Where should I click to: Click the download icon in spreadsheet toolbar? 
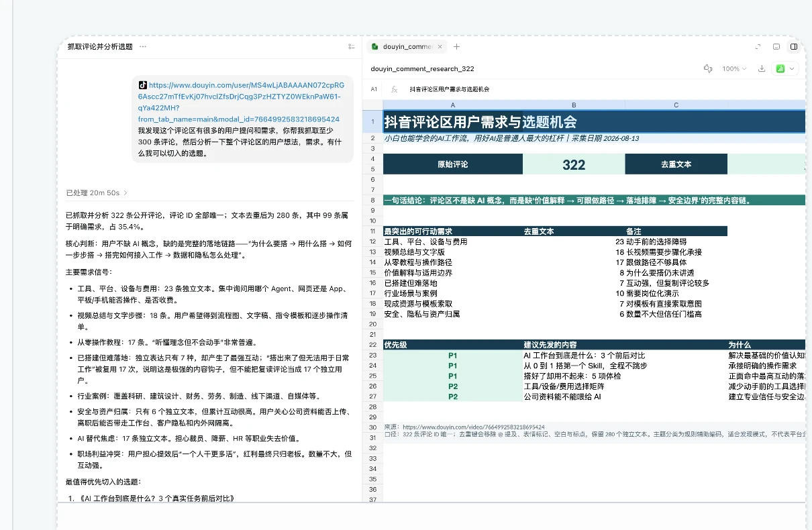762,68
